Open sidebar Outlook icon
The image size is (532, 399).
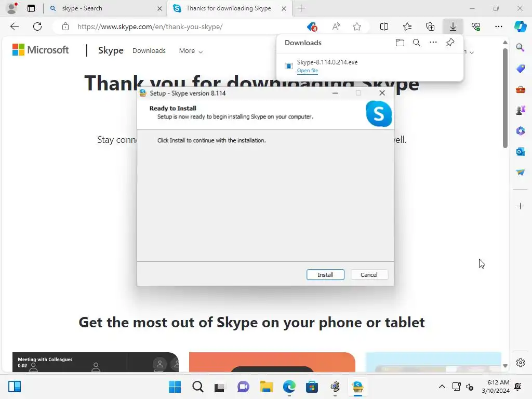(x=520, y=151)
